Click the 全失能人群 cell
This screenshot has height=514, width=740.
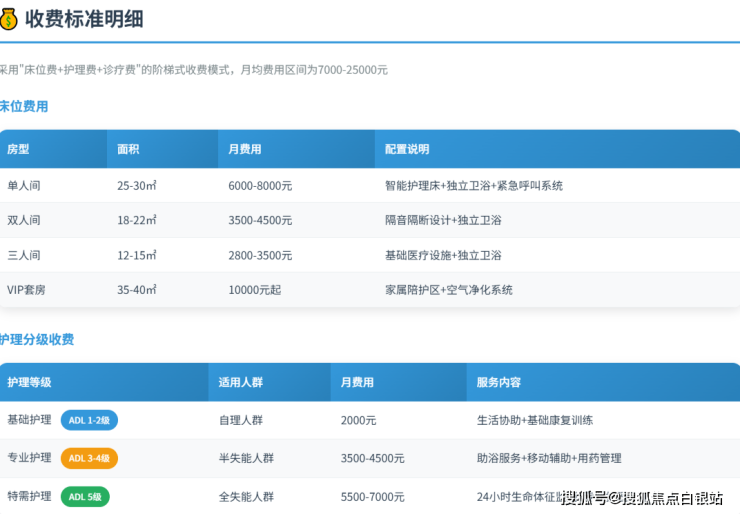pos(246,496)
